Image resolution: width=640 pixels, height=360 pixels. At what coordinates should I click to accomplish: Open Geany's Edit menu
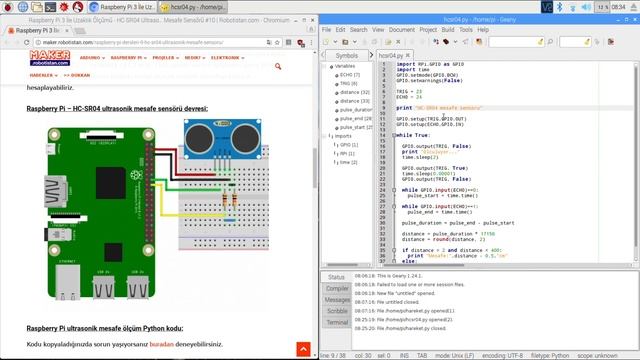coord(340,30)
